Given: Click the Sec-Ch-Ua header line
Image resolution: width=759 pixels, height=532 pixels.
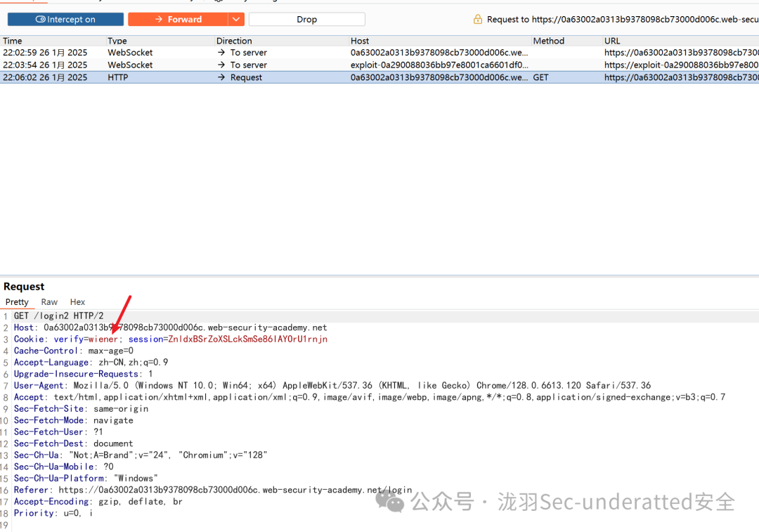Looking at the screenshot, I should [141, 455].
